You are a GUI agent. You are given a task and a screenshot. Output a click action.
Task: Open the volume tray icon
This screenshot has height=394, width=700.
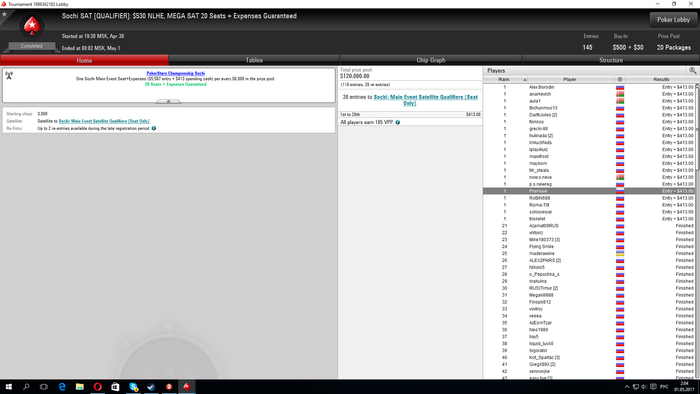[644, 387]
